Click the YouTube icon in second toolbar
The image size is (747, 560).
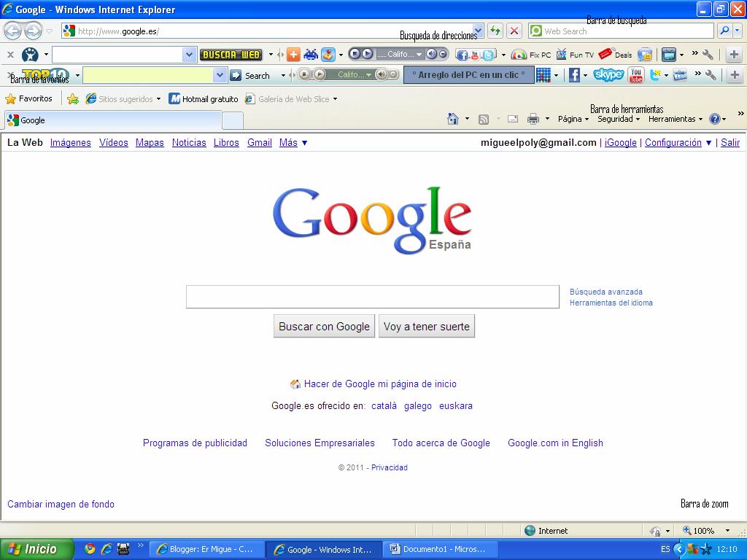click(636, 75)
